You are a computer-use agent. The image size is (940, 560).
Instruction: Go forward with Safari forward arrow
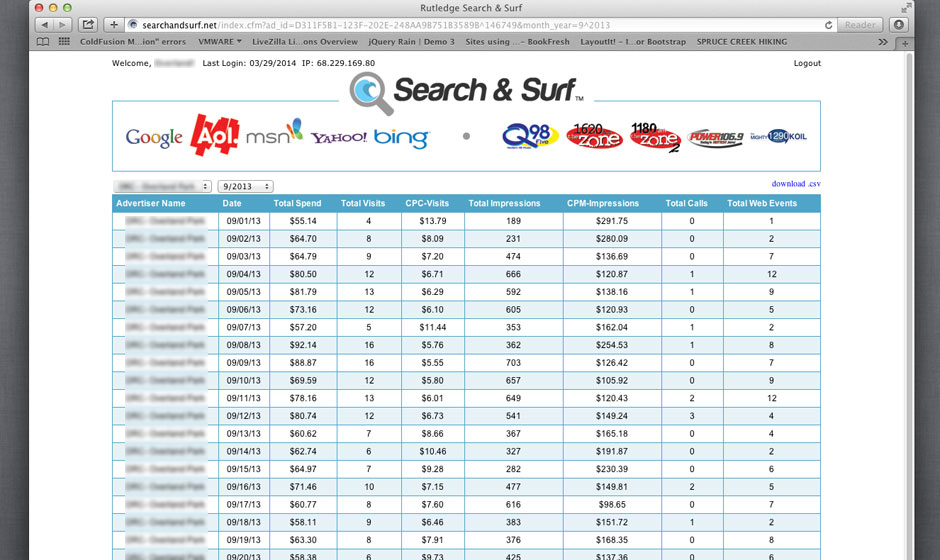coord(62,25)
